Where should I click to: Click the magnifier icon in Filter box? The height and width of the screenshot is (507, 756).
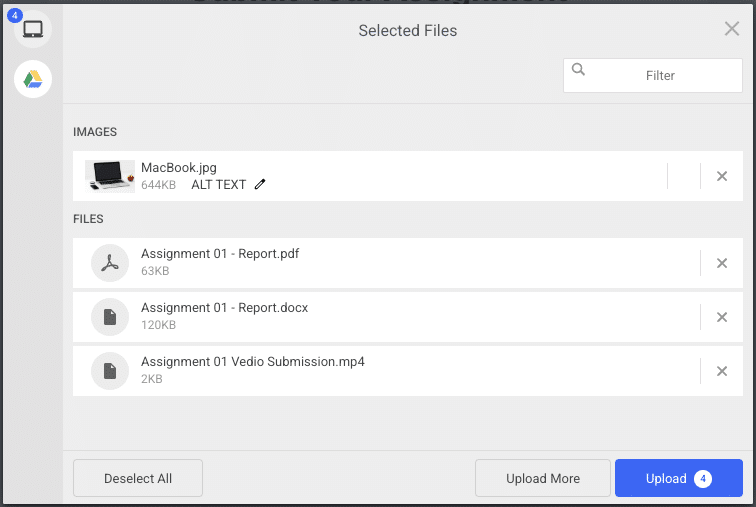578,69
